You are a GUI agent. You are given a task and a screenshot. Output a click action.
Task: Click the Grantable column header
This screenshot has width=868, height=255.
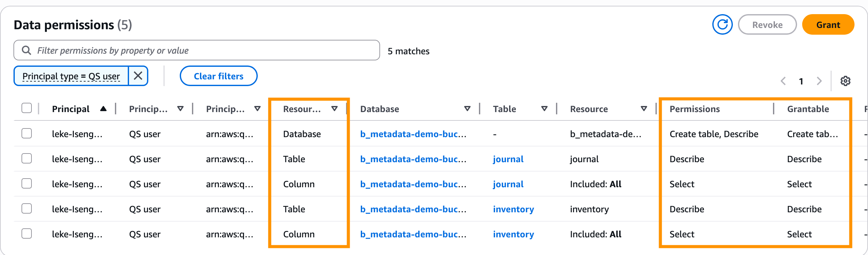pos(808,109)
